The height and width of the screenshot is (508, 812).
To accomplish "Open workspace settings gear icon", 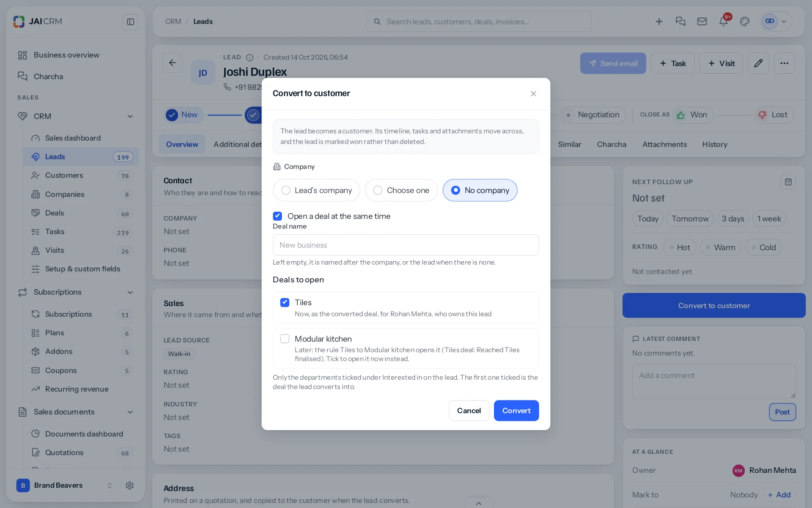I will click(x=130, y=486).
